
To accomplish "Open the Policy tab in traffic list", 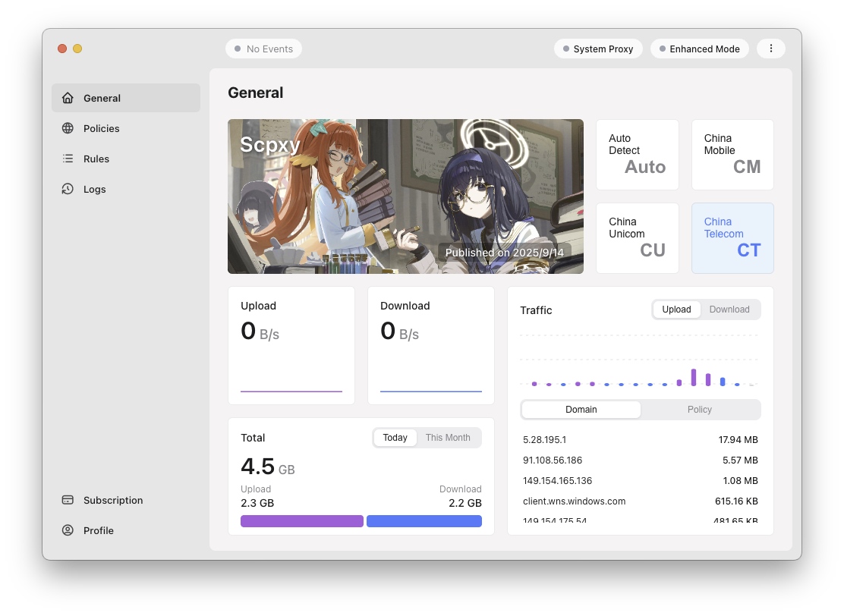I will (x=699, y=409).
